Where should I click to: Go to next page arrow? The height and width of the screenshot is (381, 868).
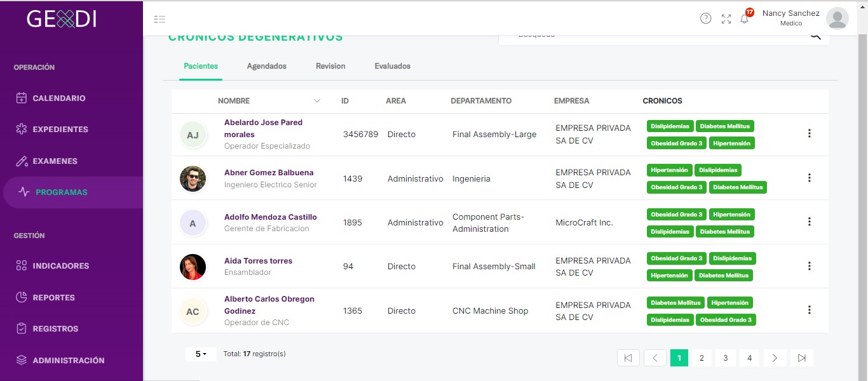tap(775, 358)
